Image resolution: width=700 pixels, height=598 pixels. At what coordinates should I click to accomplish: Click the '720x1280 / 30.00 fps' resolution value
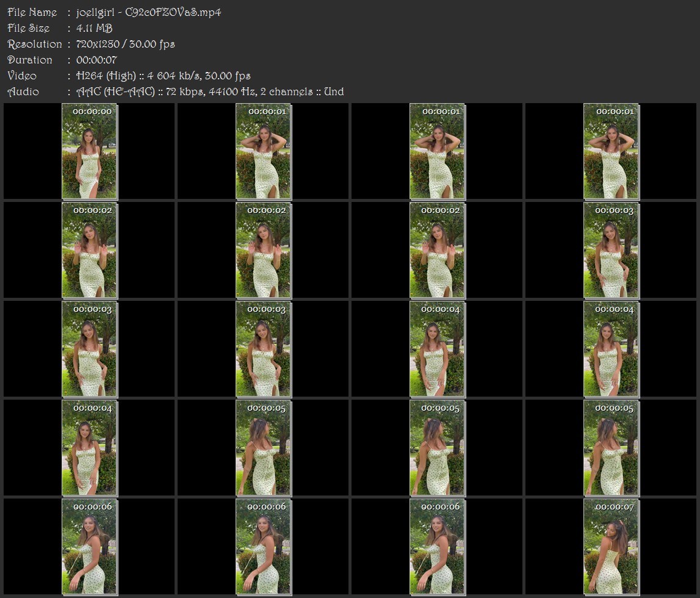[126, 44]
